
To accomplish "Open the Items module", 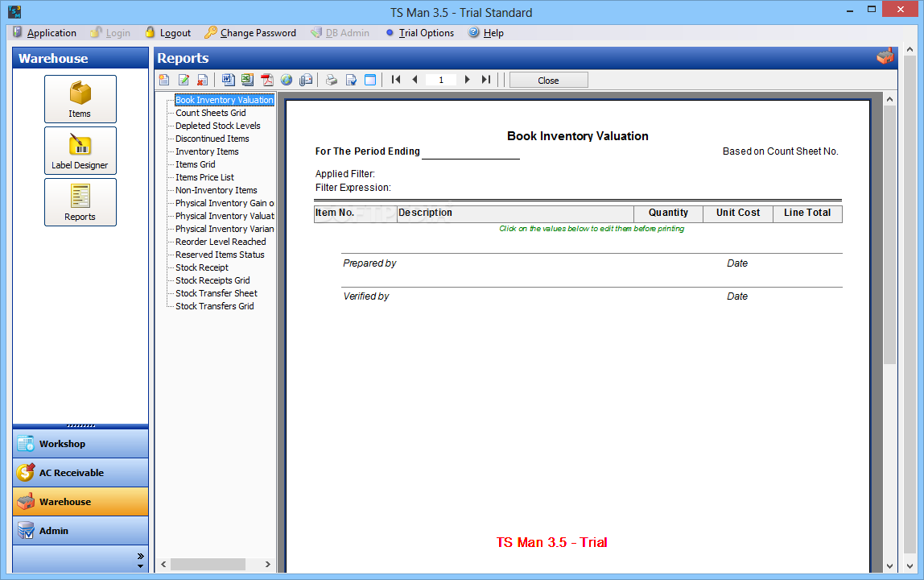I will (80, 98).
